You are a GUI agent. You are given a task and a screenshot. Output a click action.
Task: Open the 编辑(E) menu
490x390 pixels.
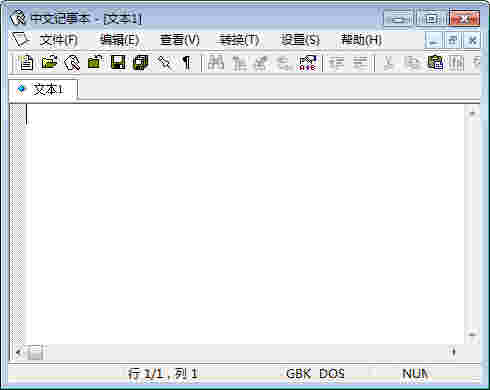[119, 40]
